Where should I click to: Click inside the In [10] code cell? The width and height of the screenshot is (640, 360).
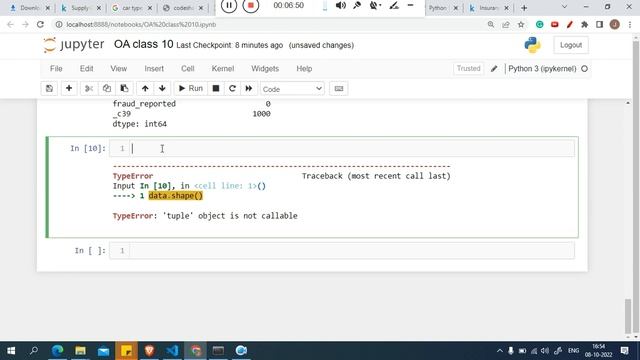pyautogui.click(x=352, y=149)
